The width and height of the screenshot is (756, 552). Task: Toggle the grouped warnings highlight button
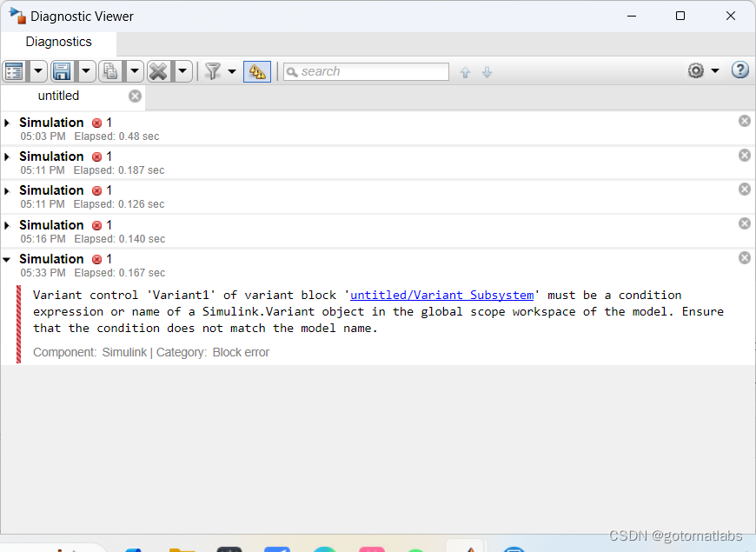(257, 72)
